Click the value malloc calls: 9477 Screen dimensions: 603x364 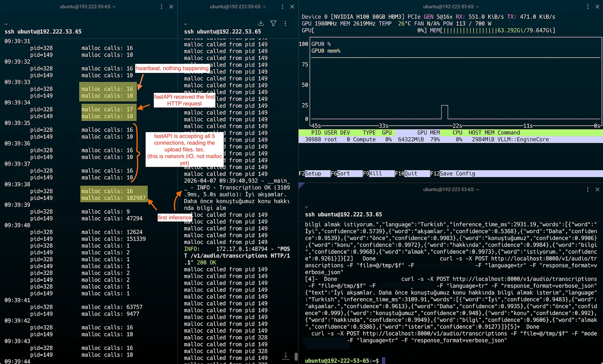point(110,314)
